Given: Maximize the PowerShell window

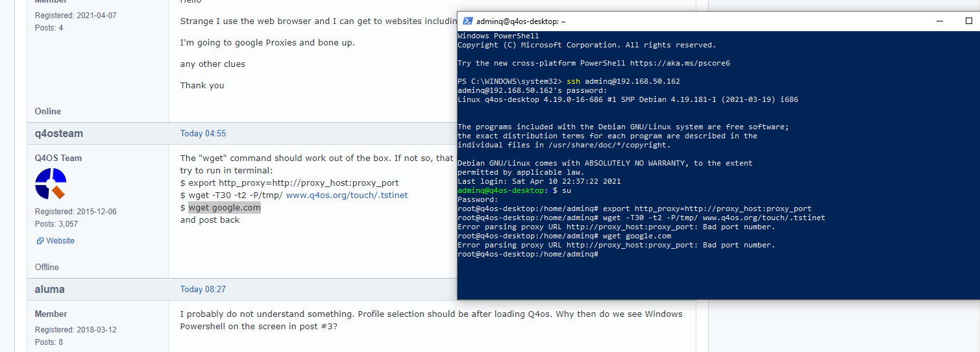Looking at the screenshot, I should click(969, 21).
